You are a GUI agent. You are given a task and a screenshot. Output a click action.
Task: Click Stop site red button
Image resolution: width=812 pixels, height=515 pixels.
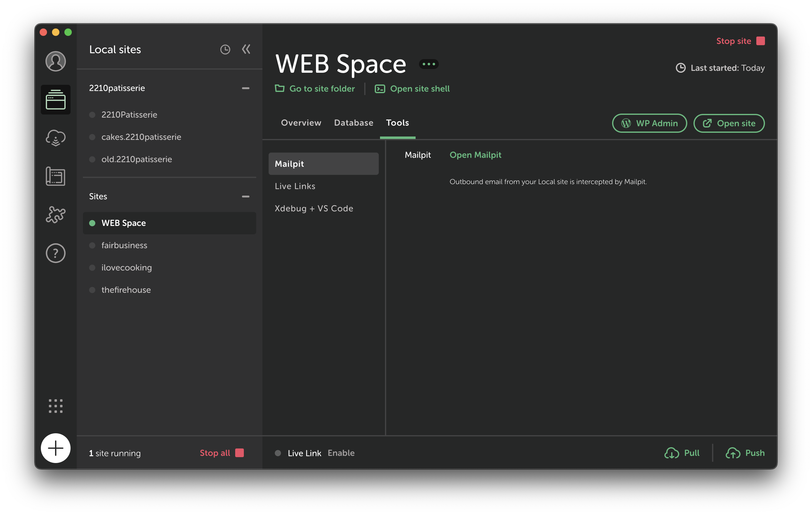pos(740,41)
